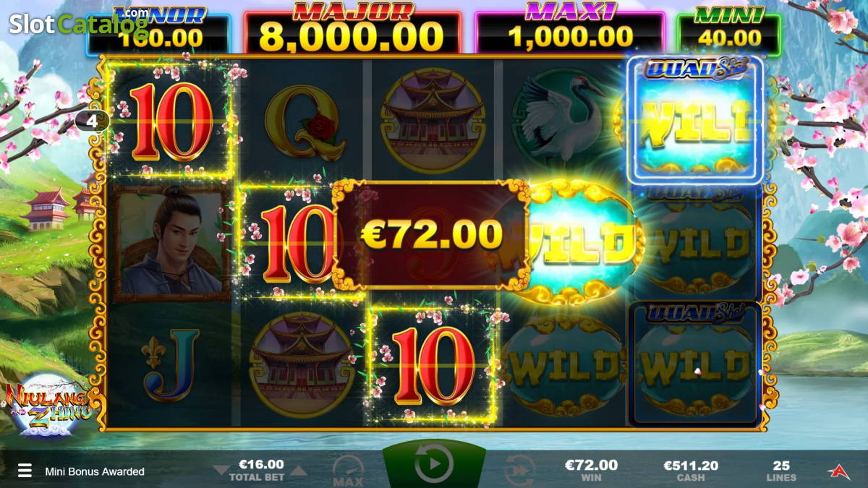Click the spin play button
The width and height of the screenshot is (868, 488).
[434, 464]
